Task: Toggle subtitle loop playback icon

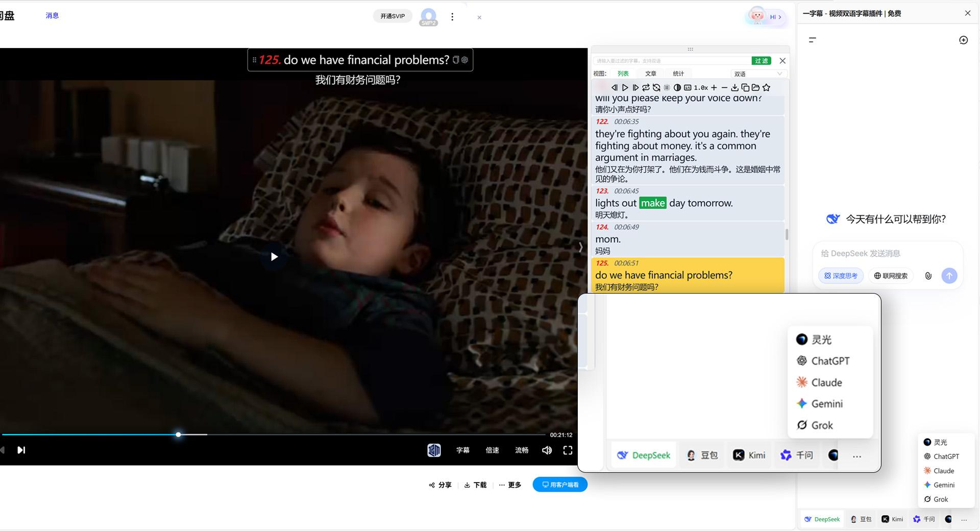Action: click(x=646, y=88)
